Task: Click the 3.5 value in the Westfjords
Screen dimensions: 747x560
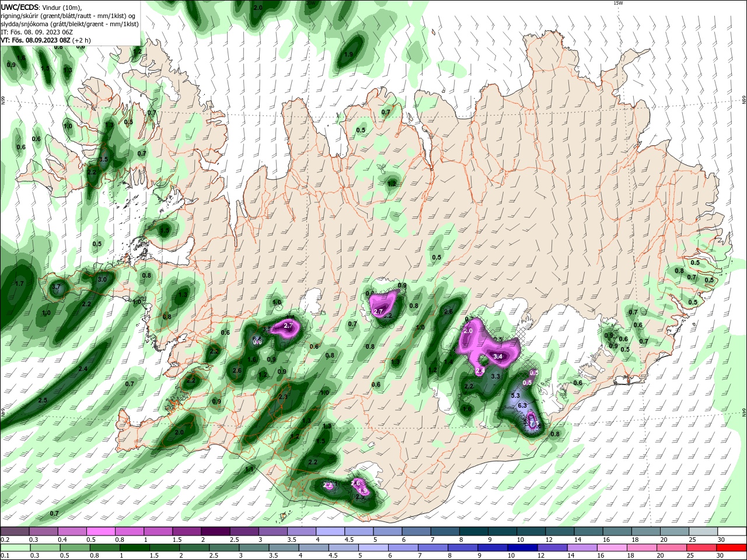Action: [x=104, y=159]
